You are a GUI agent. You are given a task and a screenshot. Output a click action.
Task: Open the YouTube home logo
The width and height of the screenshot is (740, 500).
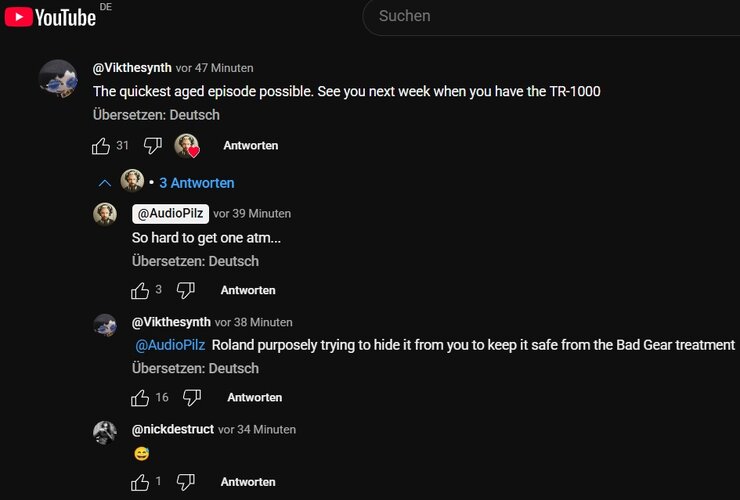(50, 16)
